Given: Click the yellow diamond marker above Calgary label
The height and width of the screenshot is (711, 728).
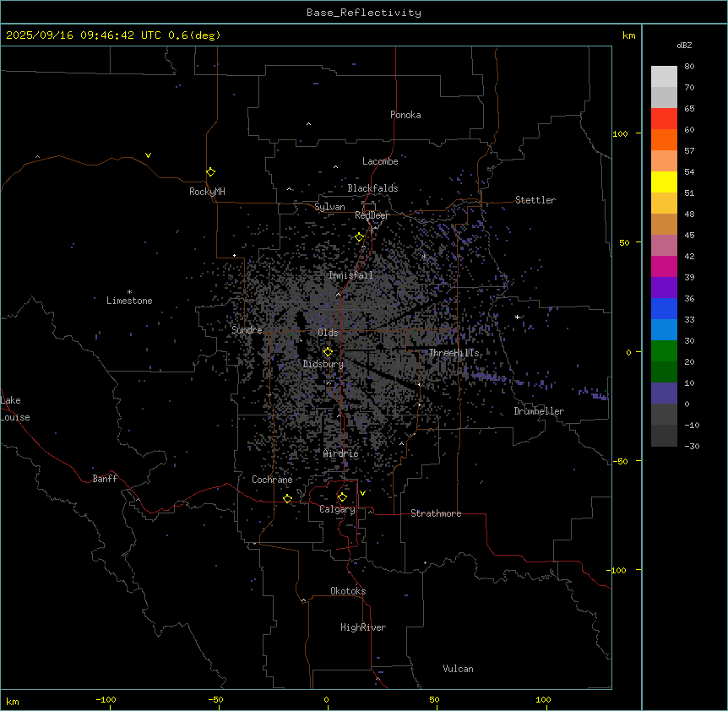Looking at the screenshot, I should coord(341,497).
